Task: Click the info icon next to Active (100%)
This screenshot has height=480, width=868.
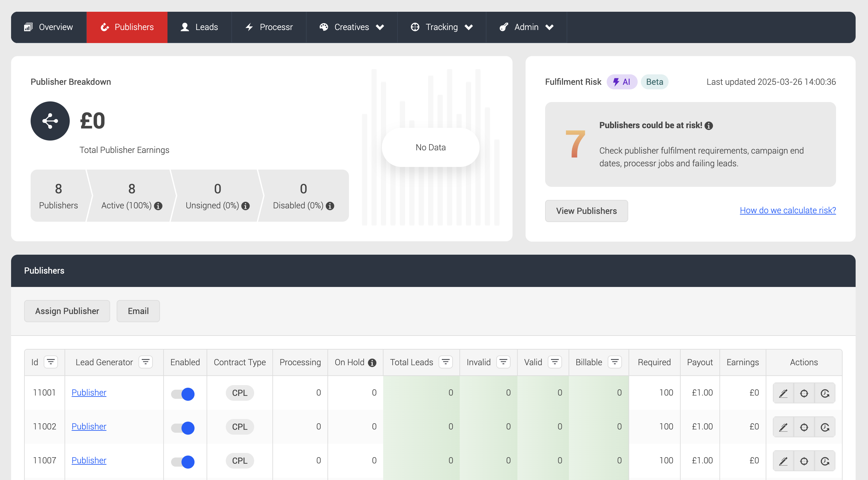Action: click(x=158, y=206)
